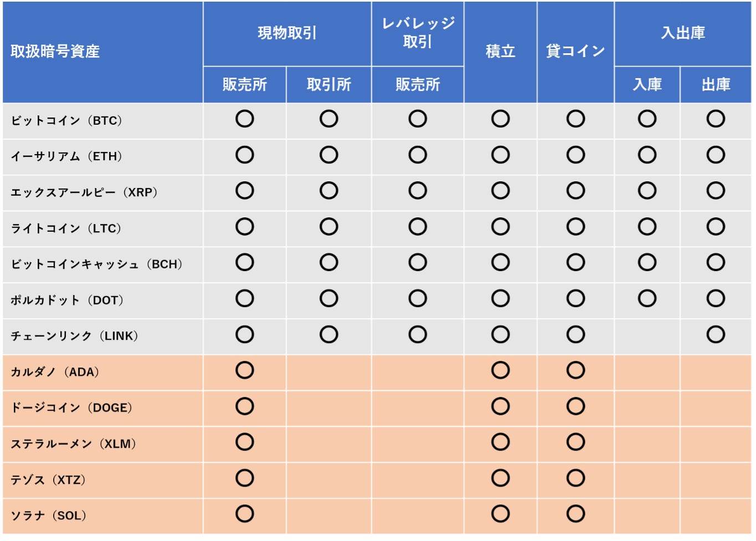This screenshot has height=541, width=756.
Task: Select the Stellar Lumens (XLM) 積立 circle
Action: click(x=500, y=442)
